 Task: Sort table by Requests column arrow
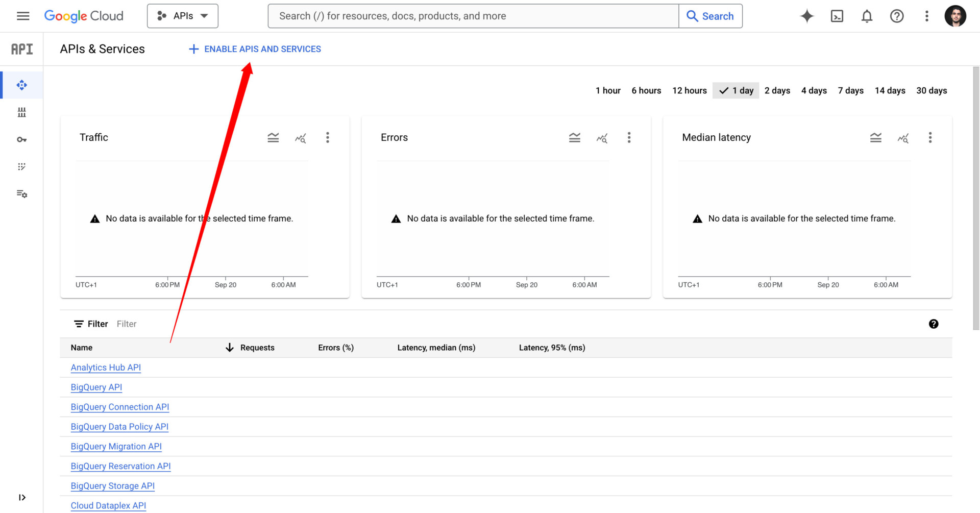(x=230, y=348)
